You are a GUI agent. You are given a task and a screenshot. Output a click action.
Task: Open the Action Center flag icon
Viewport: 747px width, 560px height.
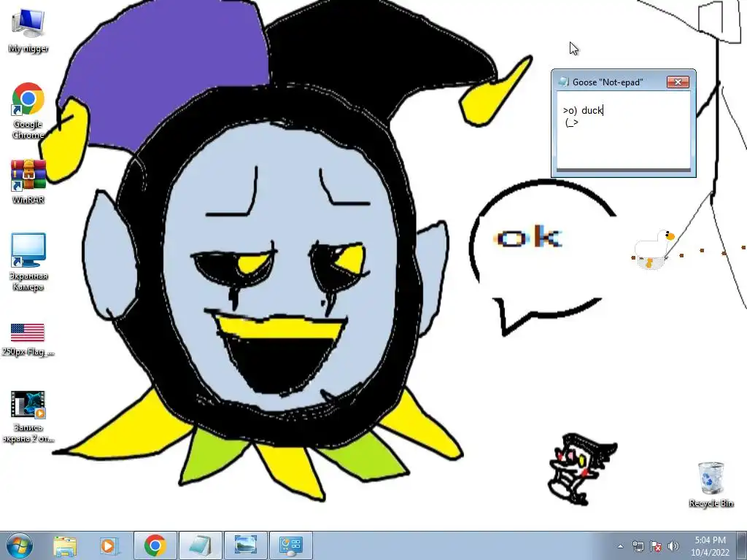(656, 546)
